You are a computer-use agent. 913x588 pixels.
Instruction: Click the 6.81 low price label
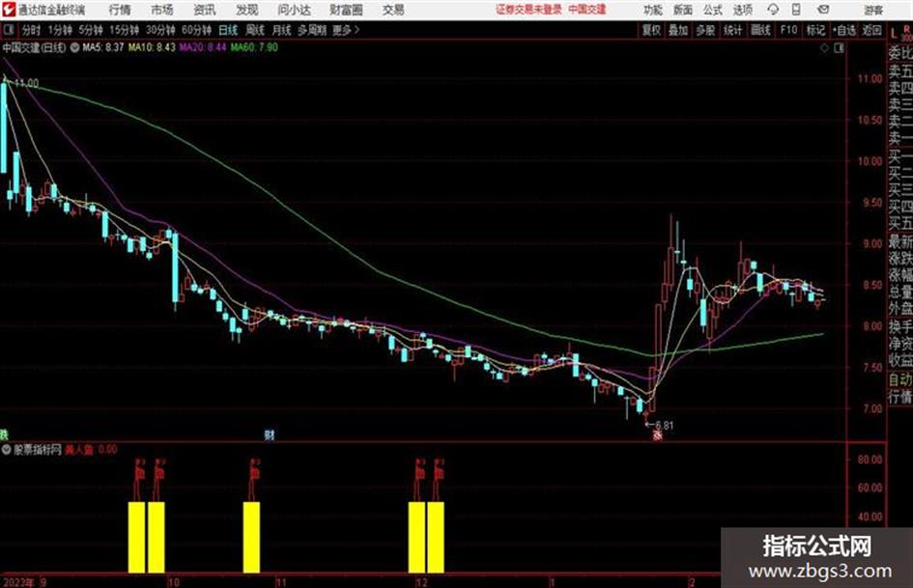point(664,425)
